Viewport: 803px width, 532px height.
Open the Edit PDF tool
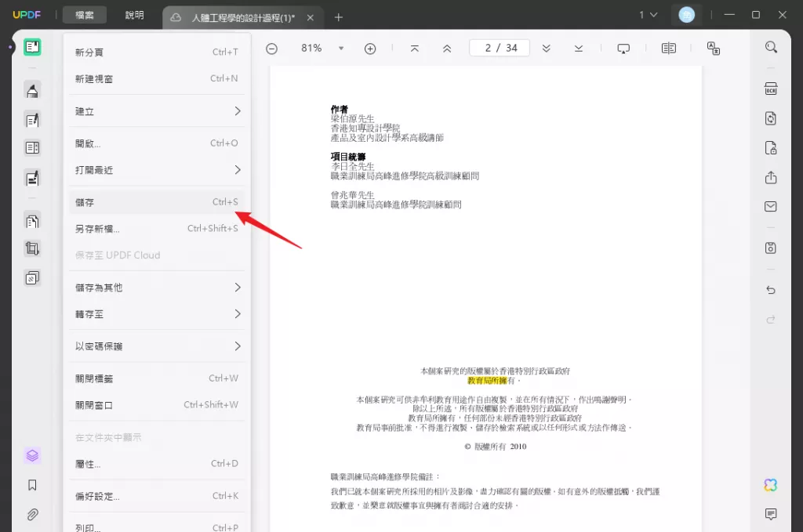32,120
